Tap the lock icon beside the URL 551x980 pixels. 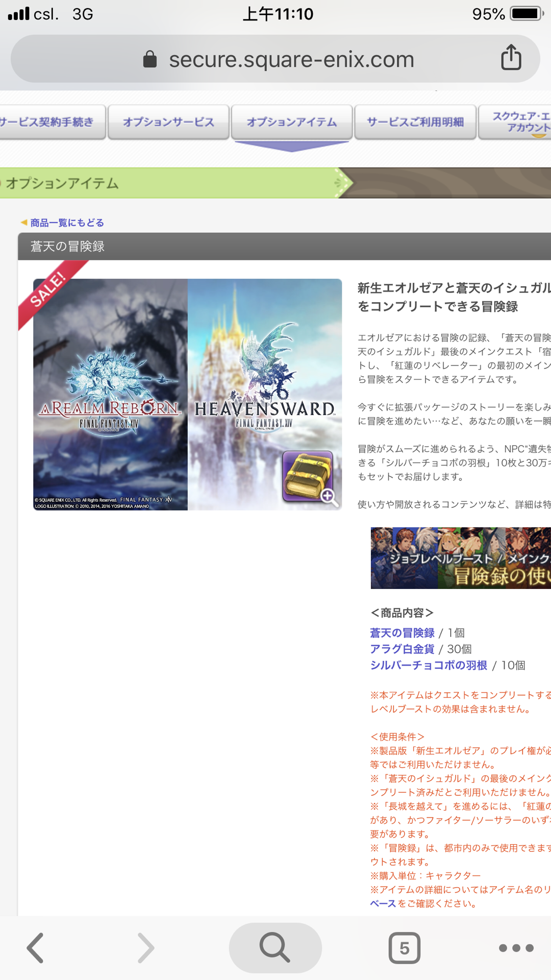[x=150, y=59]
